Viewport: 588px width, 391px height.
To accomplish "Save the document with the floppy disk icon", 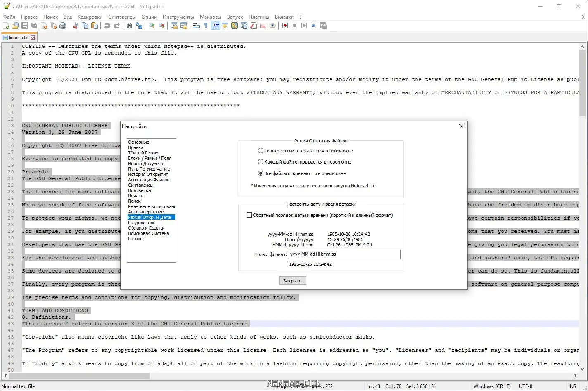I will (x=25, y=26).
